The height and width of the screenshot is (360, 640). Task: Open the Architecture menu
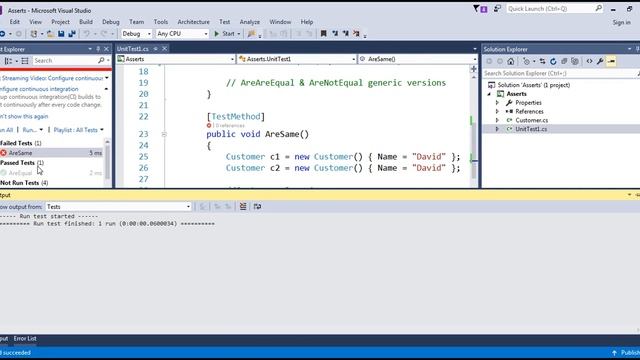pyautogui.click(x=193, y=22)
